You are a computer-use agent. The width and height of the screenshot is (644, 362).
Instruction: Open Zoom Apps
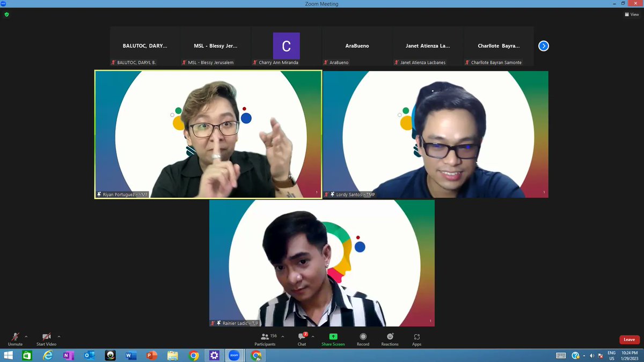click(x=416, y=339)
